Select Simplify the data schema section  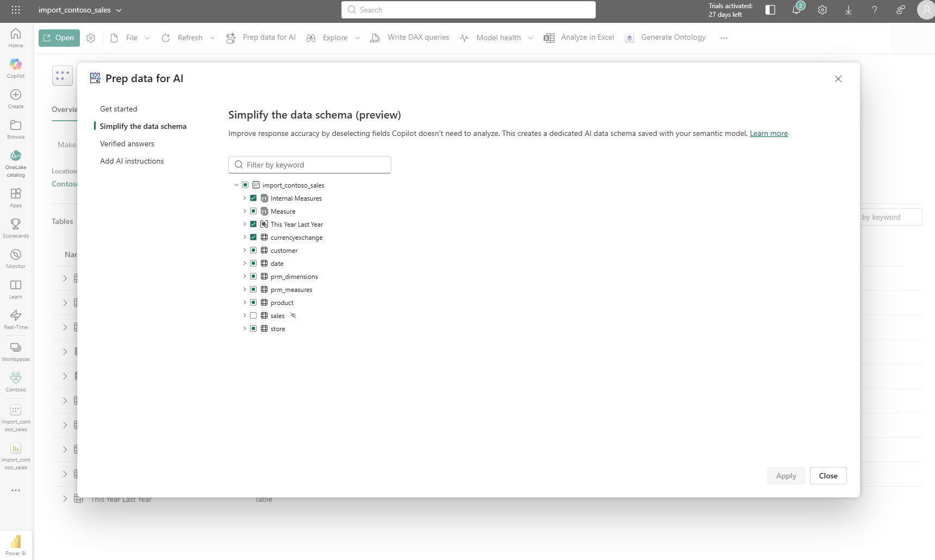point(143,126)
